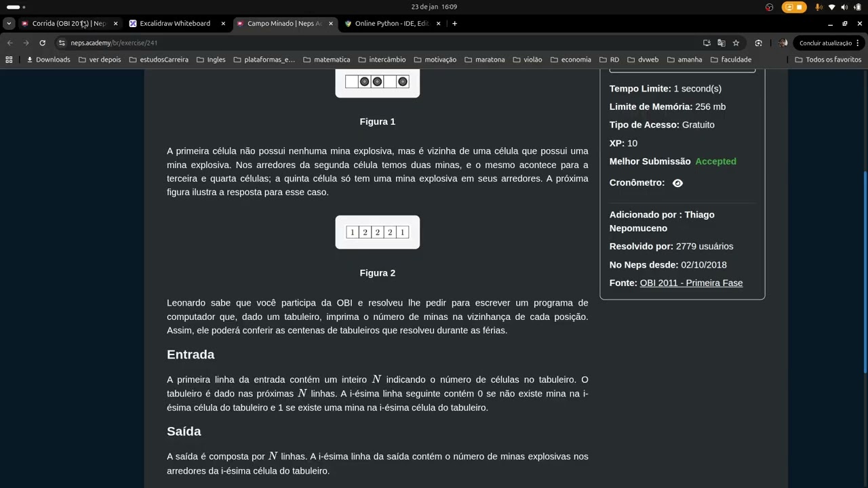Click Concluir atualização button

click(x=825, y=43)
